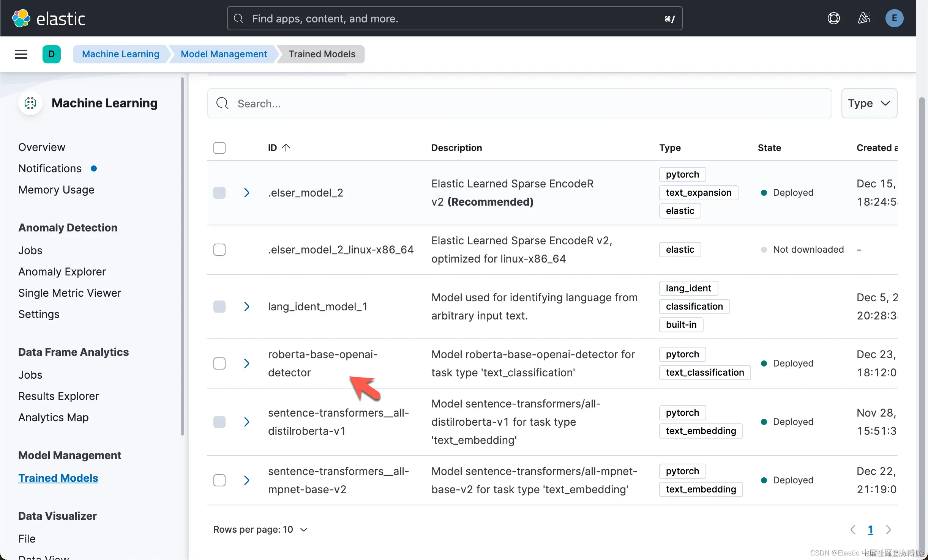928x560 pixels.
Task: Open the user avatar E menu
Action: coord(894,18)
